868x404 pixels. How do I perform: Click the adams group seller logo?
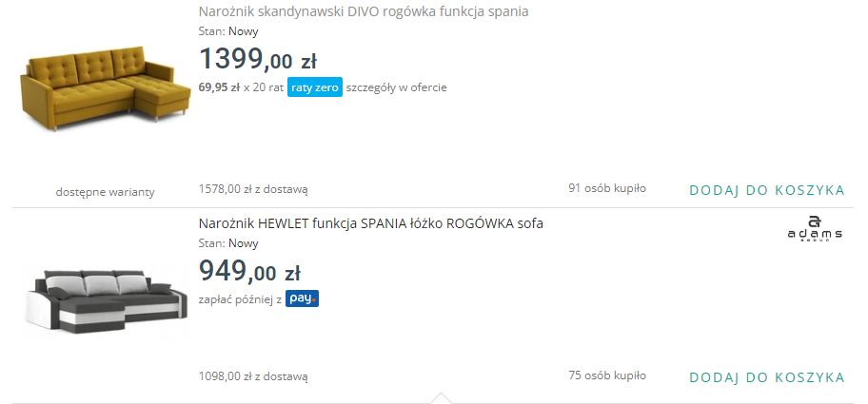pyautogui.click(x=815, y=229)
